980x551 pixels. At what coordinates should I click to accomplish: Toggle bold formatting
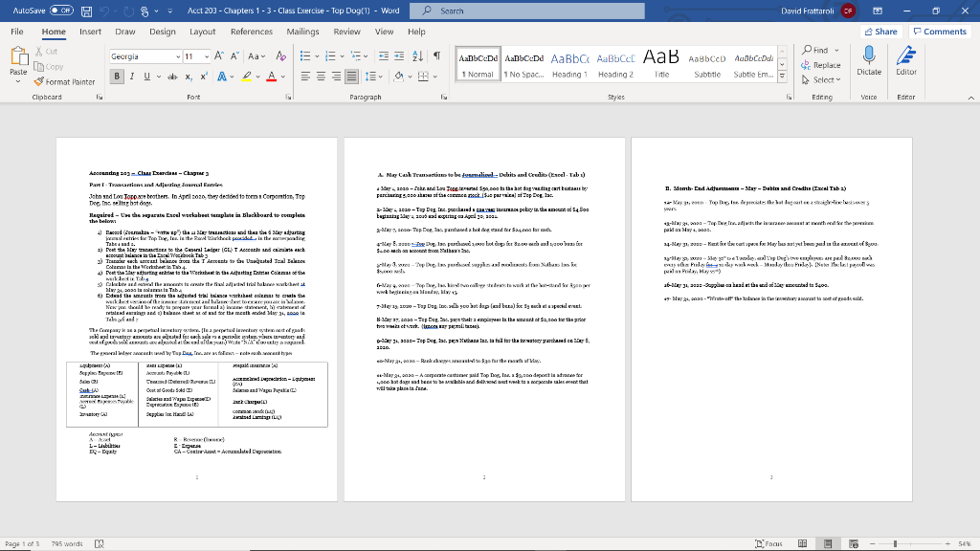118,77
